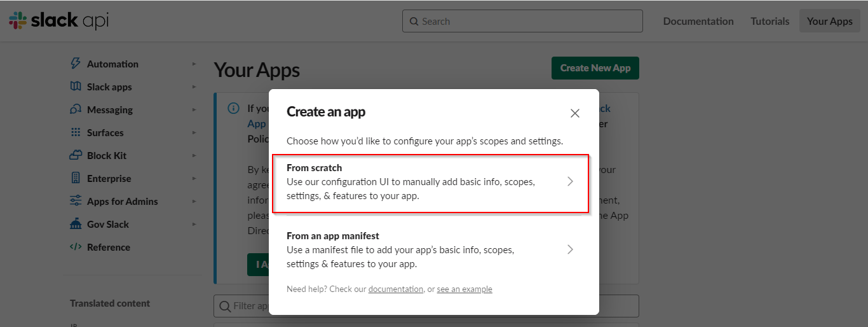868x327 pixels.
Task: Click the info icon in the notice banner
Action: click(x=234, y=108)
